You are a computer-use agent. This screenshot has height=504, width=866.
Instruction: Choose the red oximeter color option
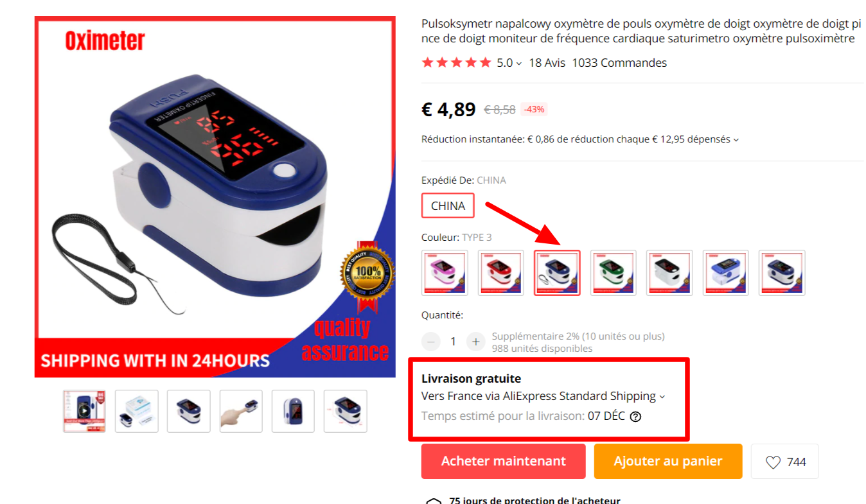[x=501, y=273]
